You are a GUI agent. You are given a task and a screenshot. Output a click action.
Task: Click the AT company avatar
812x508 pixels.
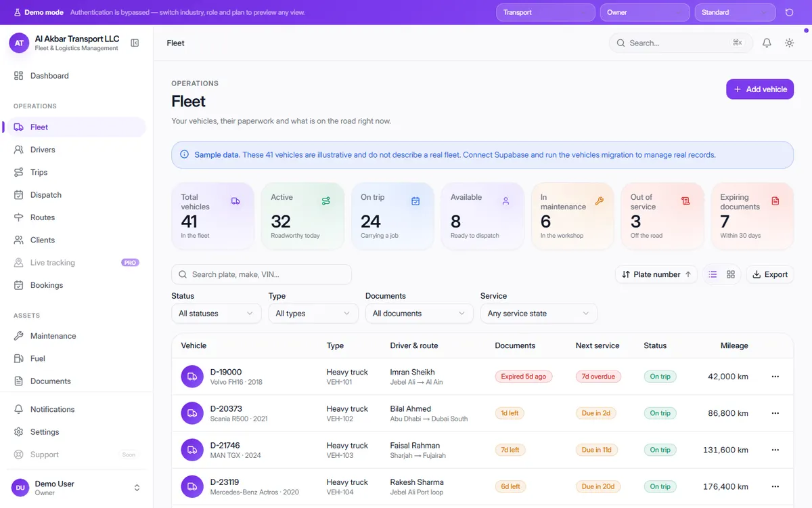pyautogui.click(x=19, y=43)
